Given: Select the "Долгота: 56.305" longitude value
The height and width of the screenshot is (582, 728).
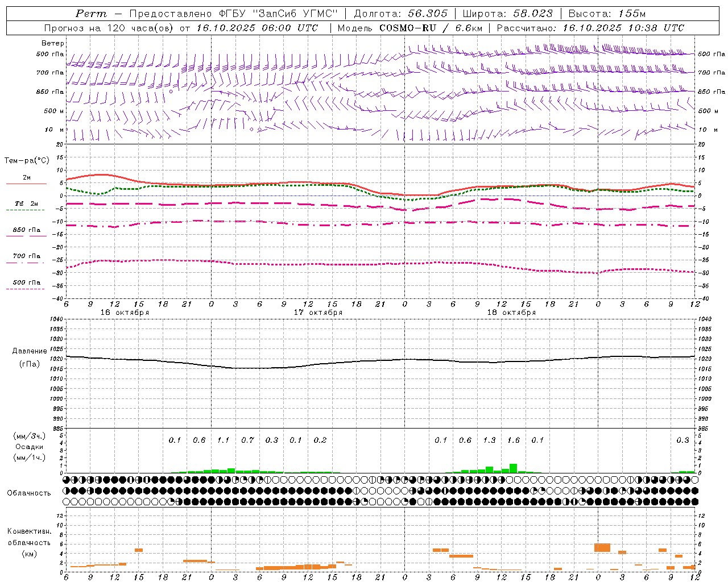Looking at the screenshot, I should pyautogui.click(x=401, y=14).
